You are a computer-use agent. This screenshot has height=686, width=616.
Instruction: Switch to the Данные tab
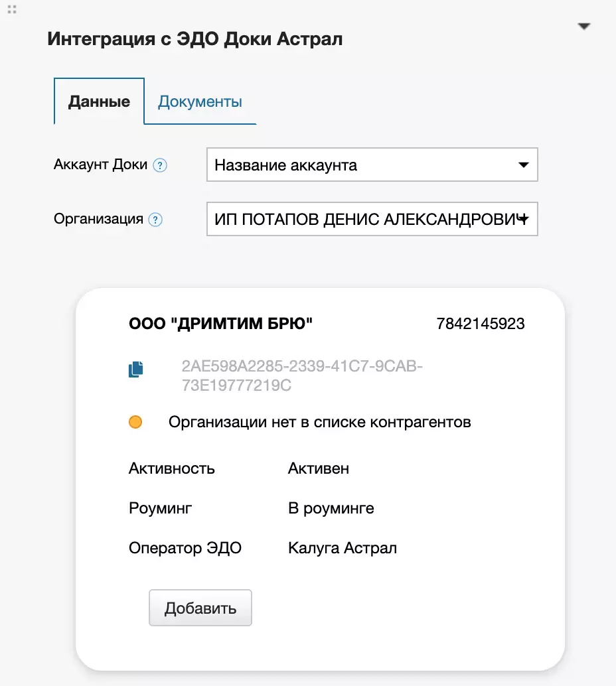(99, 102)
